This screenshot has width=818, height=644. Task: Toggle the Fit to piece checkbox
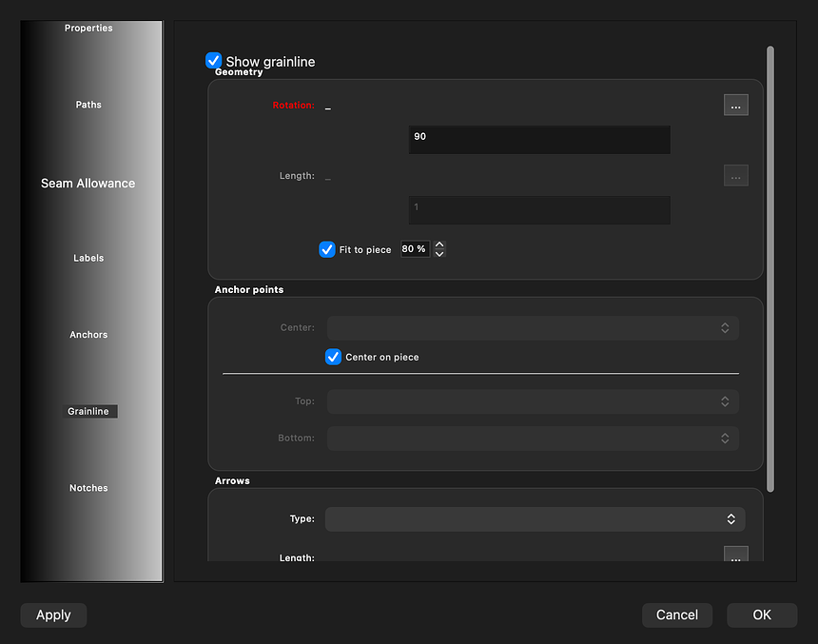pyautogui.click(x=327, y=249)
